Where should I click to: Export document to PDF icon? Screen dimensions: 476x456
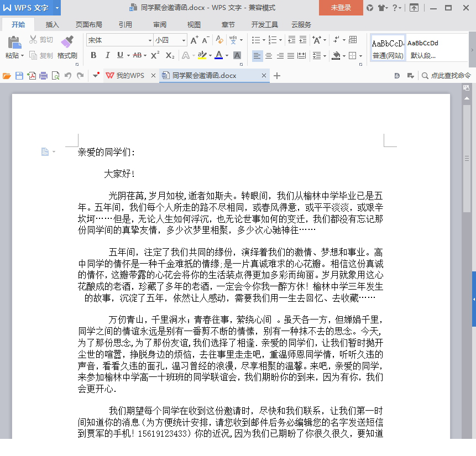pyautogui.click(x=32, y=76)
